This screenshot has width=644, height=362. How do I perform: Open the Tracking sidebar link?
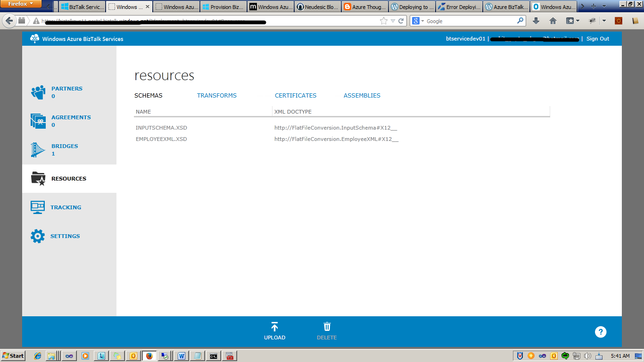click(x=66, y=207)
